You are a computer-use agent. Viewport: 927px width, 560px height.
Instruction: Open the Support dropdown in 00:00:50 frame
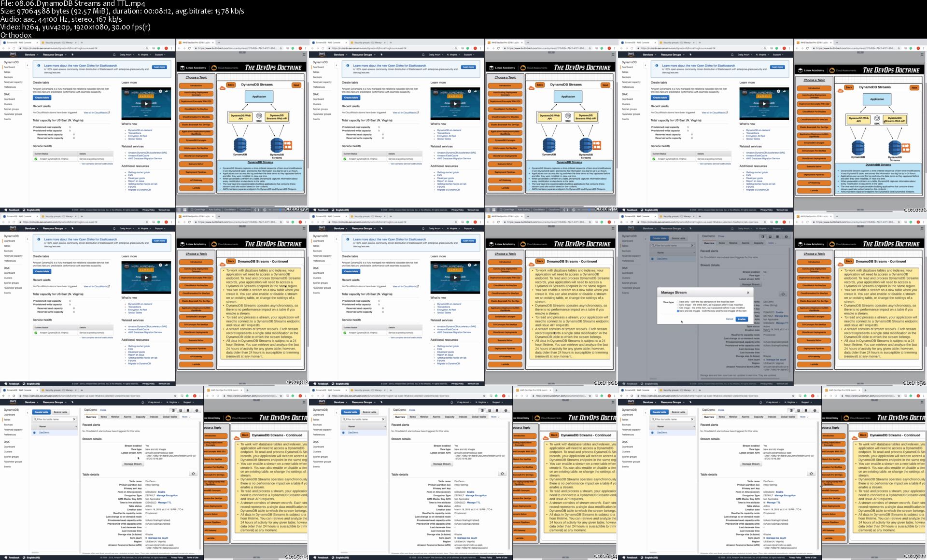click(x=160, y=55)
